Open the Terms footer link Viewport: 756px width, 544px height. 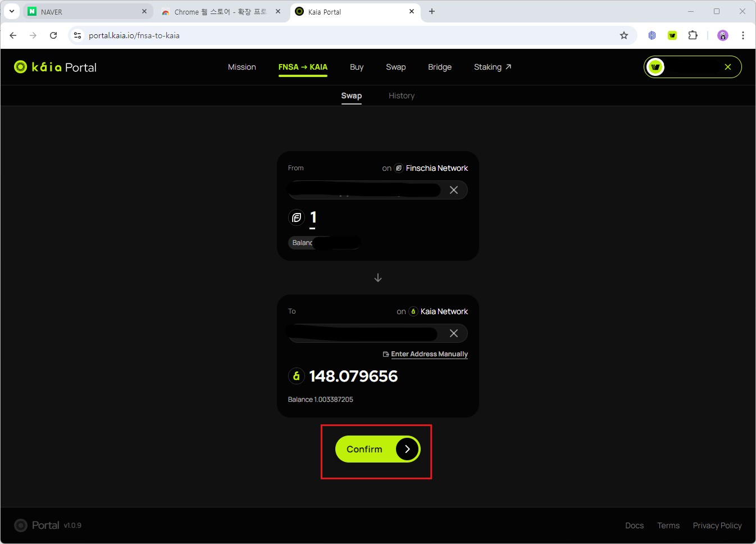tap(668, 525)
